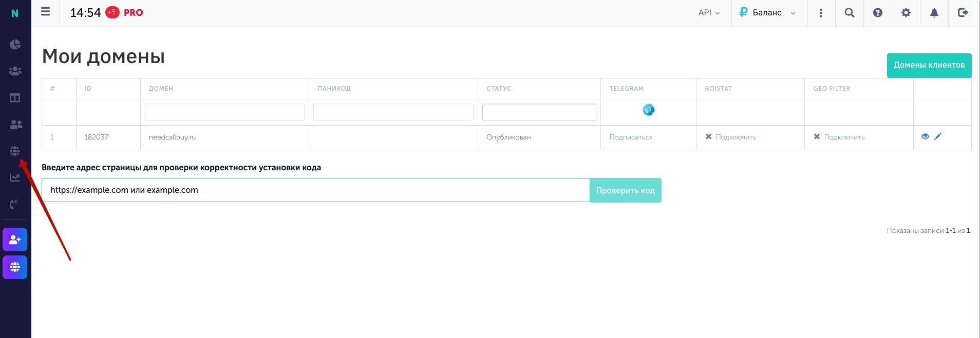This screenshot has width=980, height=338.
Task: Open the phone calls sidebar icon
Action: click(x=14, y=204)
